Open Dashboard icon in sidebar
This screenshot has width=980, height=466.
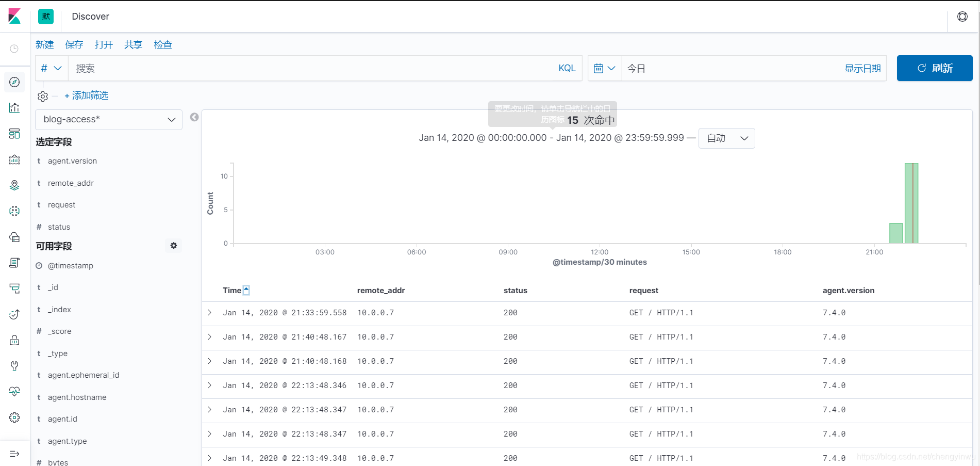pos(14,134)
